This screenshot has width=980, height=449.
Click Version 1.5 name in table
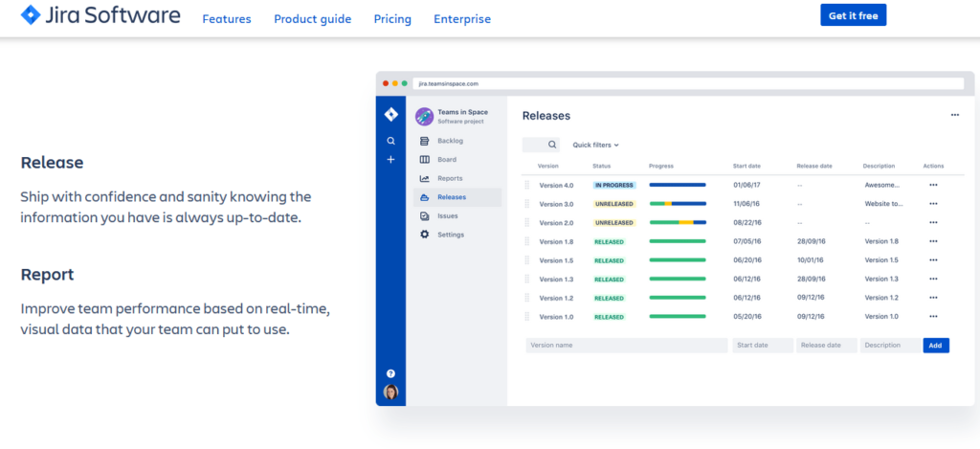coord(556,260)
